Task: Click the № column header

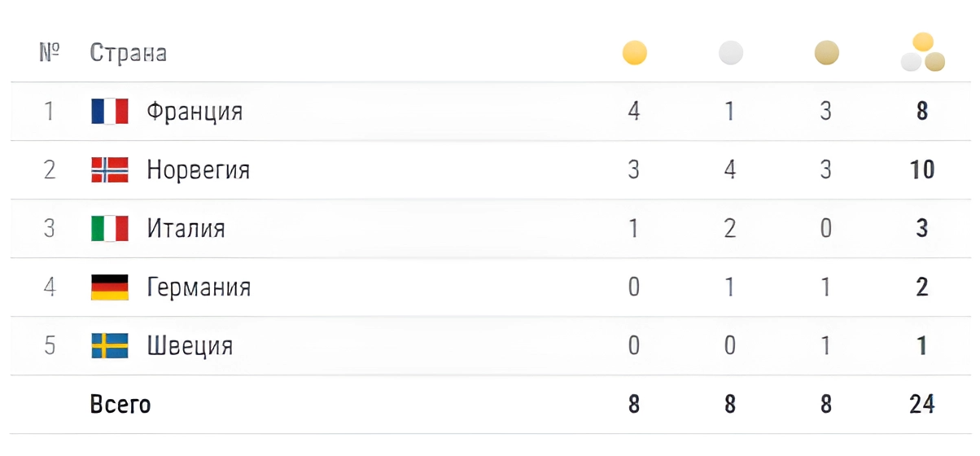Action: point(50,54)
